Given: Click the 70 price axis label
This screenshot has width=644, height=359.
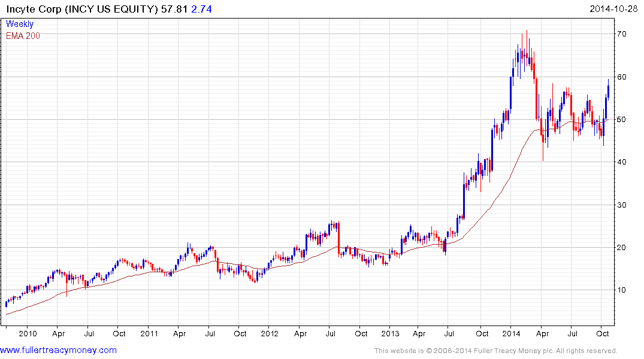Looking at the screenshot, I should 621,34.
